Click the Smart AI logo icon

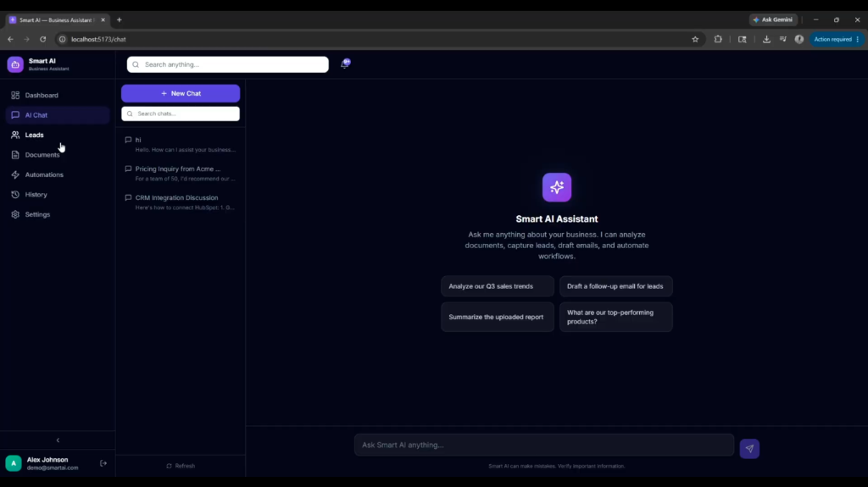coord(15,64)
